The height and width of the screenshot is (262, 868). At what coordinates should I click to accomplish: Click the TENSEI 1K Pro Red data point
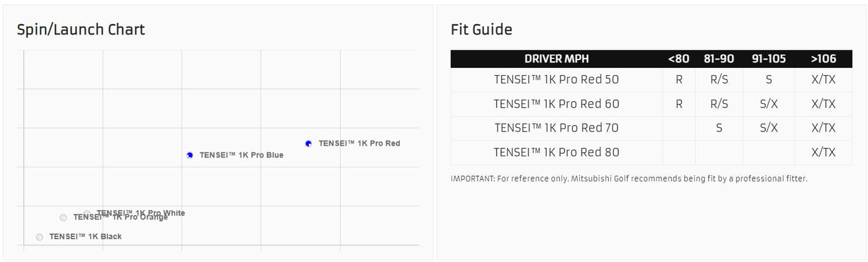point(309,144)
